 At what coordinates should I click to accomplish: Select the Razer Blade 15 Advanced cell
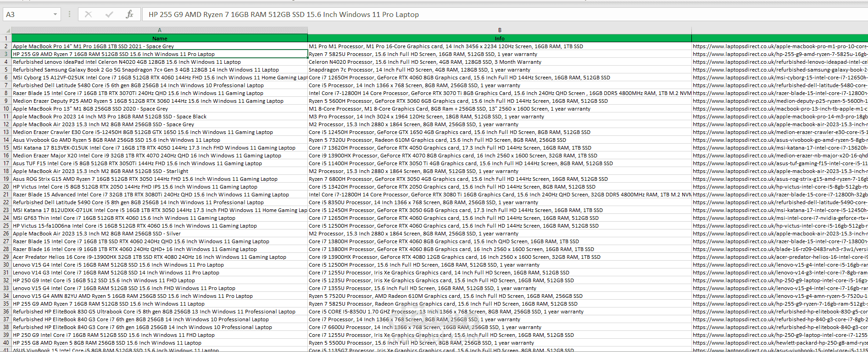tap(160, 195)
